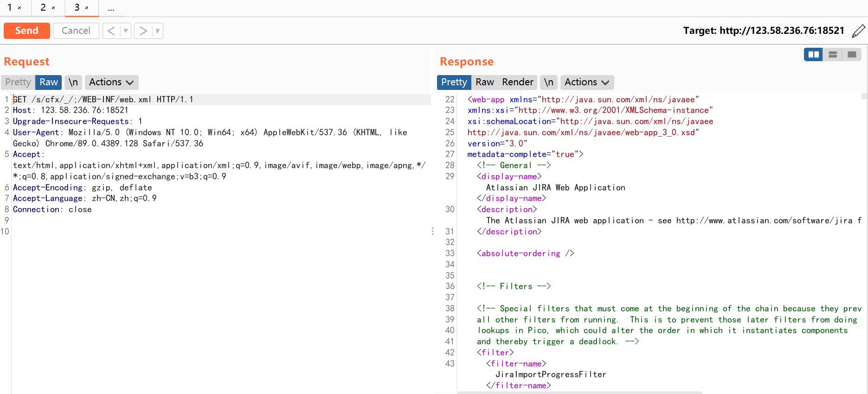Select the Request Pretty view
Screen dimensions: 868x394
(18, 82)
